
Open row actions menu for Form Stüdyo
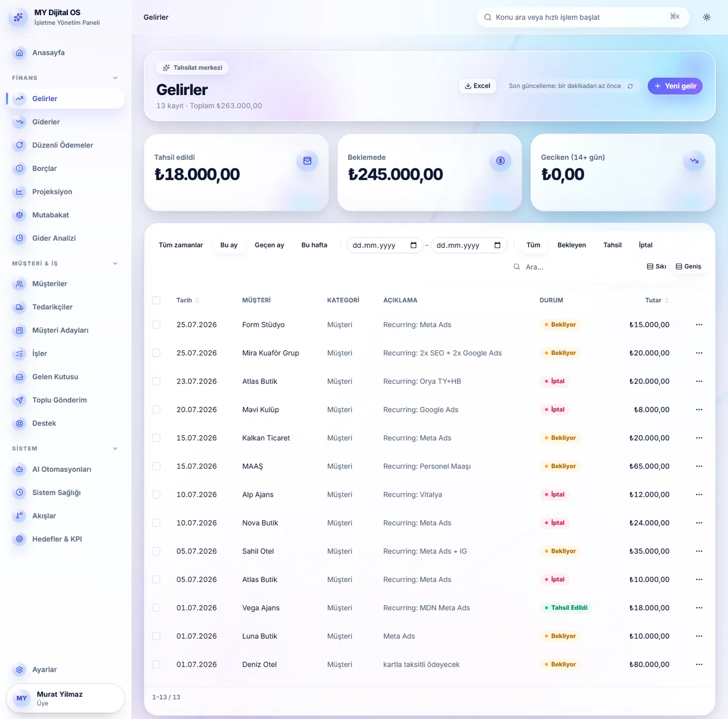coord(699,324)
